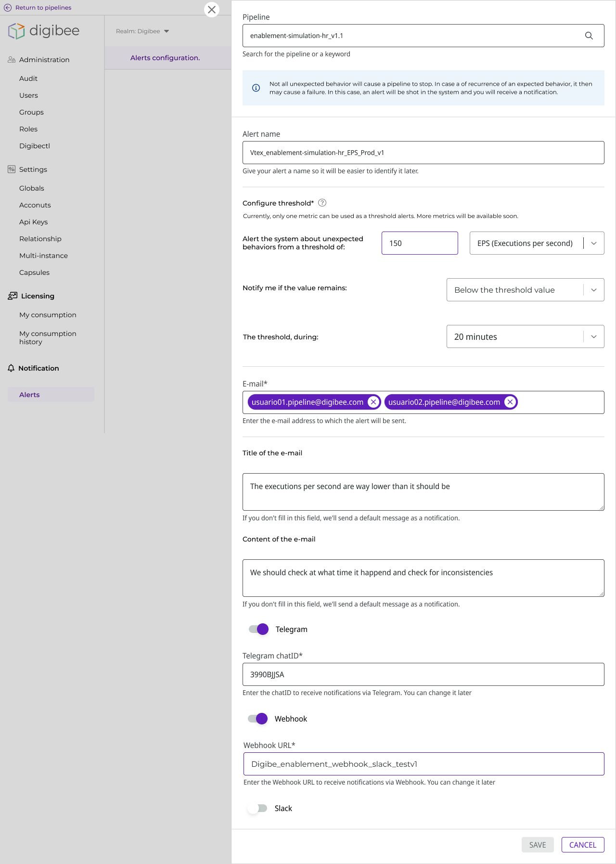Click the info icon in the blue notice
The width and height of the screenshot is (616, 864).
(256, 88)
